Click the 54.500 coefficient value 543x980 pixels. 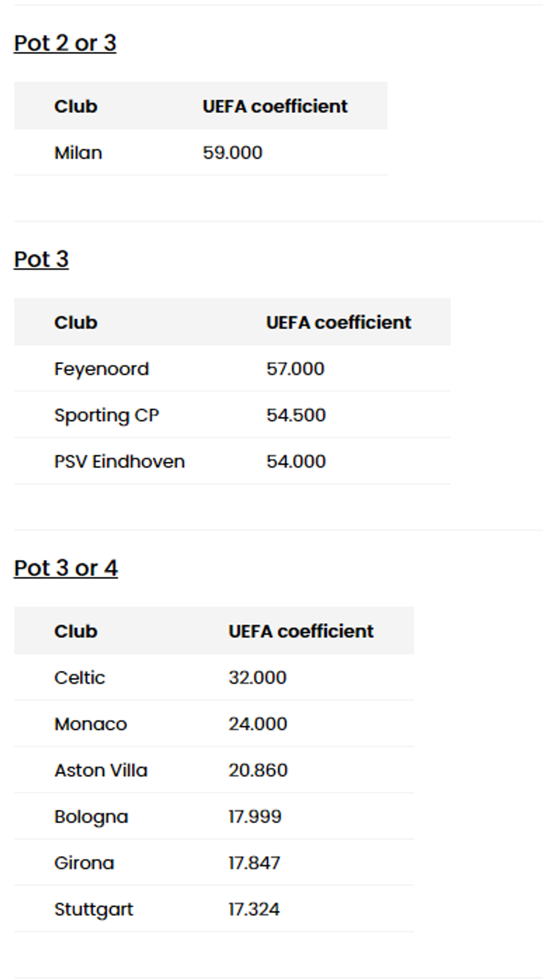(296, 415)
